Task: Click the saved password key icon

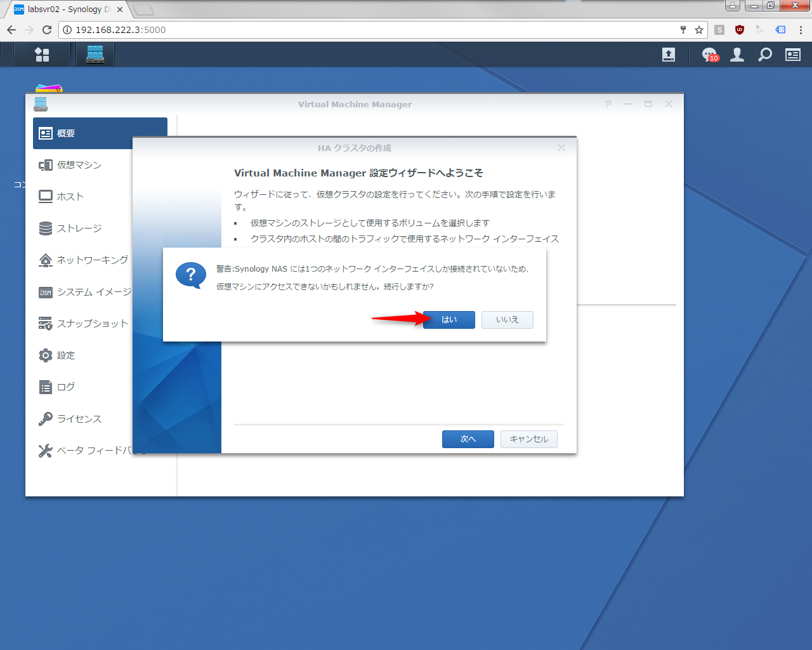Action: [683, 30]
